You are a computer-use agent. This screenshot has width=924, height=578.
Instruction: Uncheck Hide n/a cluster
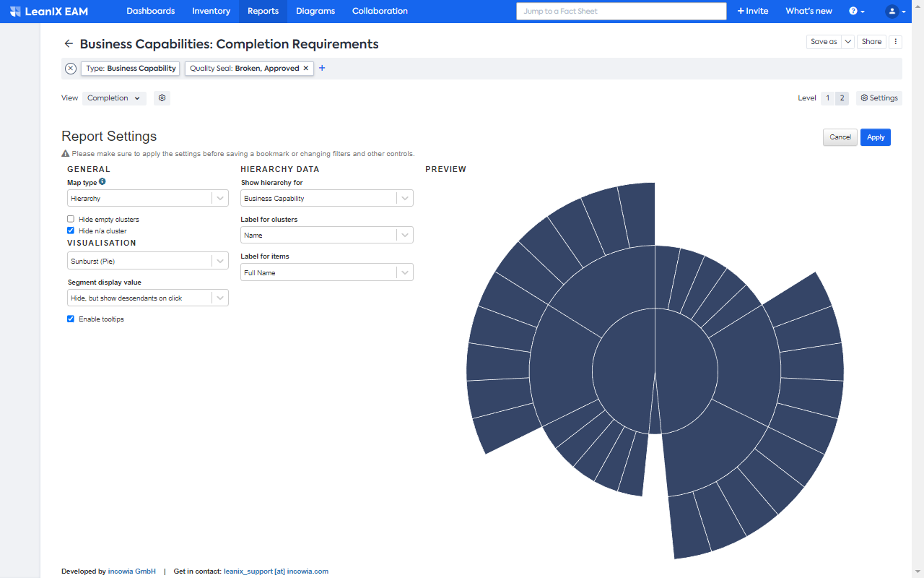pyautogui.click(x=71, y=230)
